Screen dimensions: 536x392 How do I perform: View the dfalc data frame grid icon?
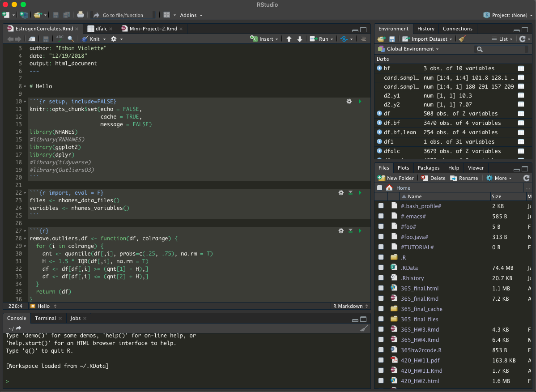pos(521,151)
